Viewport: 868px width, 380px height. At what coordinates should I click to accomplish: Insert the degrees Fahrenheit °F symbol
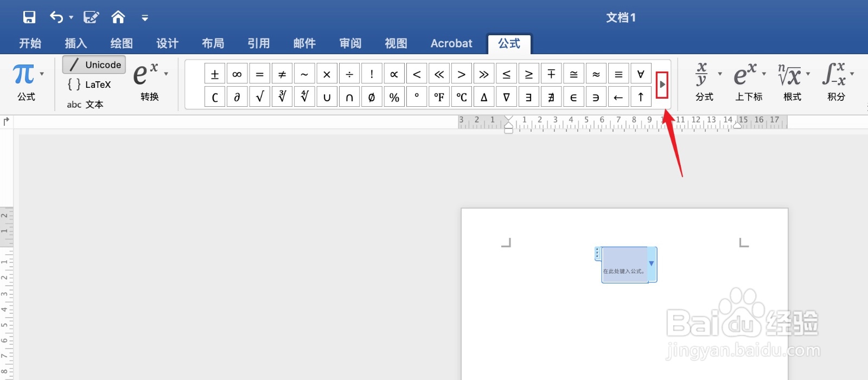coord(439,97)
